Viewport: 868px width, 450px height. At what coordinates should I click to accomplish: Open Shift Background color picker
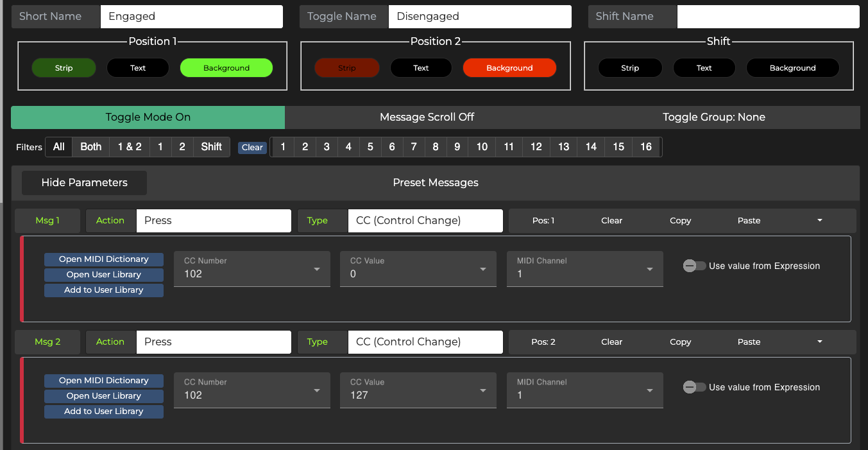click(x=793, y=68)
